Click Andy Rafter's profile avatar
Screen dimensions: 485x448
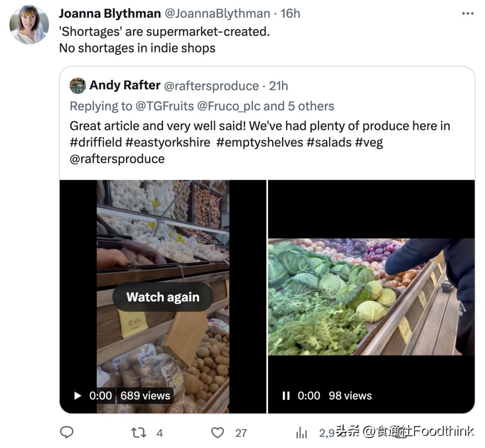point(77,85)
